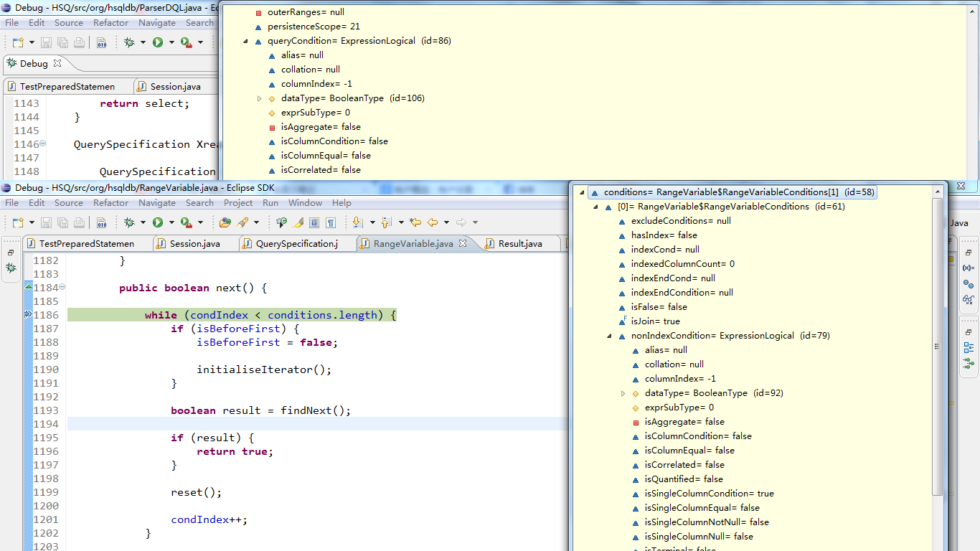This screenshot has height=551, width=980.
Task: Open Debug dropdown arrow in RangeVariable window
Action: pos(143,222)
